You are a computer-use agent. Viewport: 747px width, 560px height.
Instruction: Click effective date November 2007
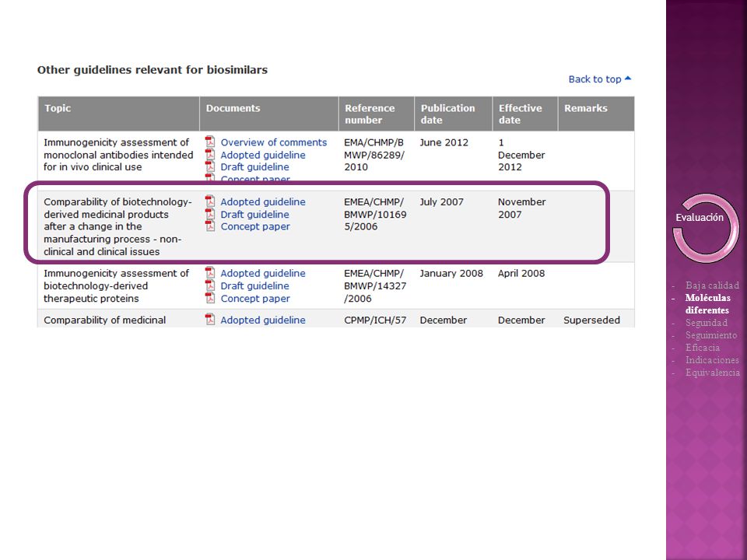tap(521, 208)
